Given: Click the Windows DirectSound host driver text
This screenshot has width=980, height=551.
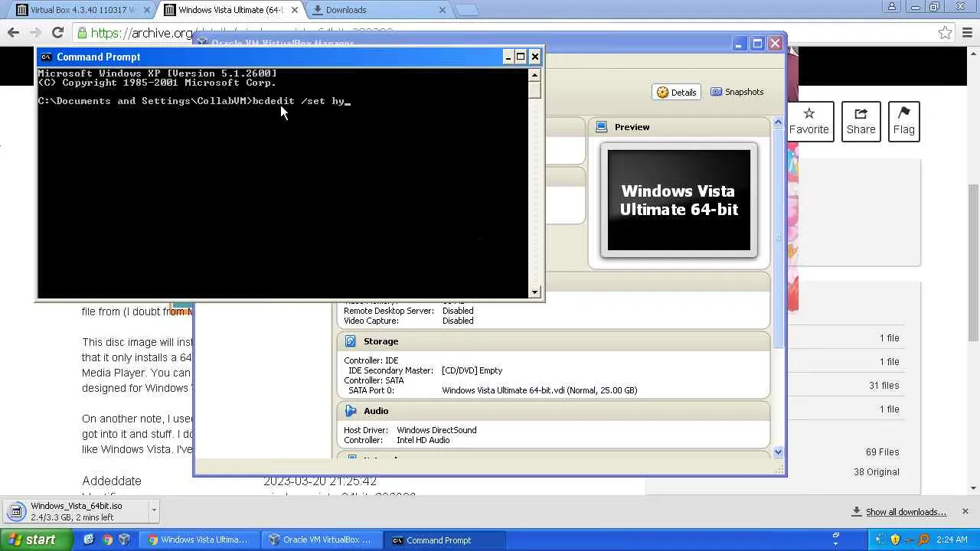Looking at the screenshot, I should pyautogui.click(x=436, y=430).
